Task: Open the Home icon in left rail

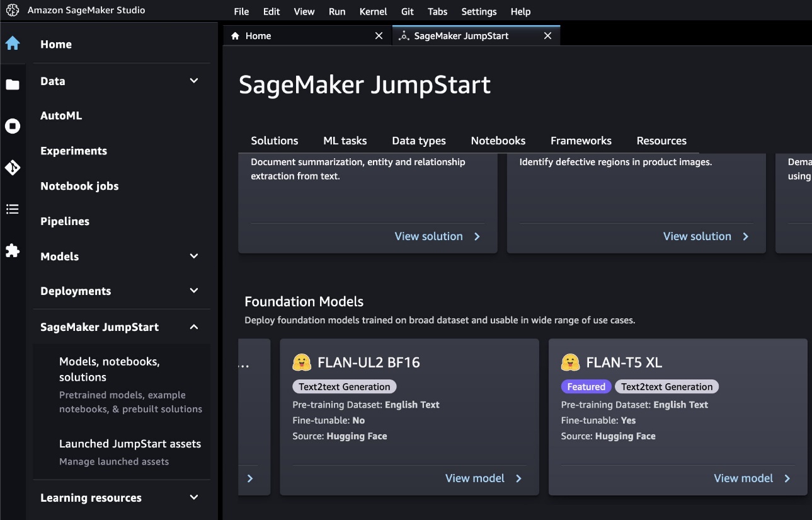Action: (x=13, y=43)
